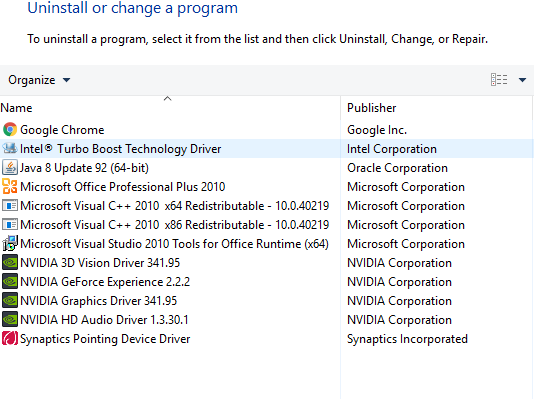Select the NVIDIA HD Audio Driver icon

(10, 320)
